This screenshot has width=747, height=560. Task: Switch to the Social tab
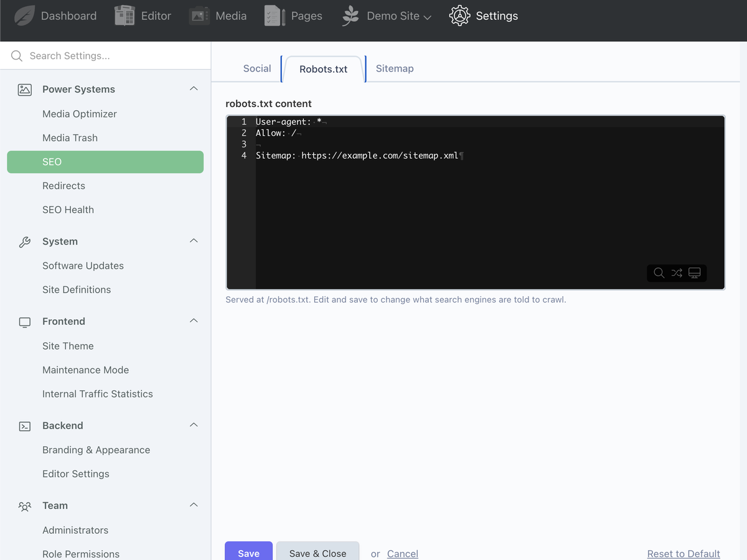pos(257,68)
